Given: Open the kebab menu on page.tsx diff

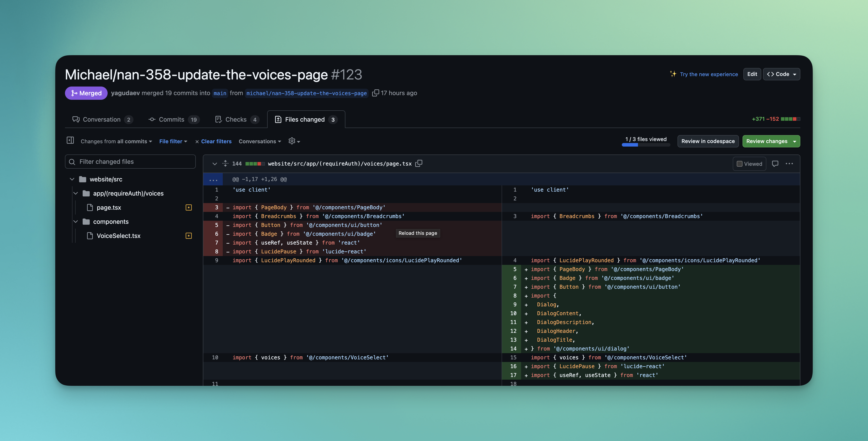Looking at the screenshot, I should (789, 164).
